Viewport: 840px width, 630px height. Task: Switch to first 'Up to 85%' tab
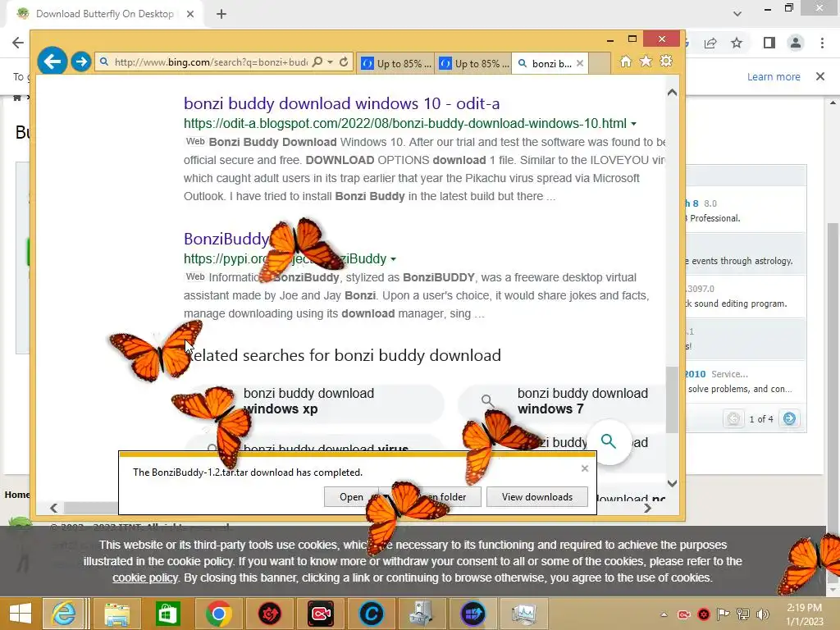point(396,63)
